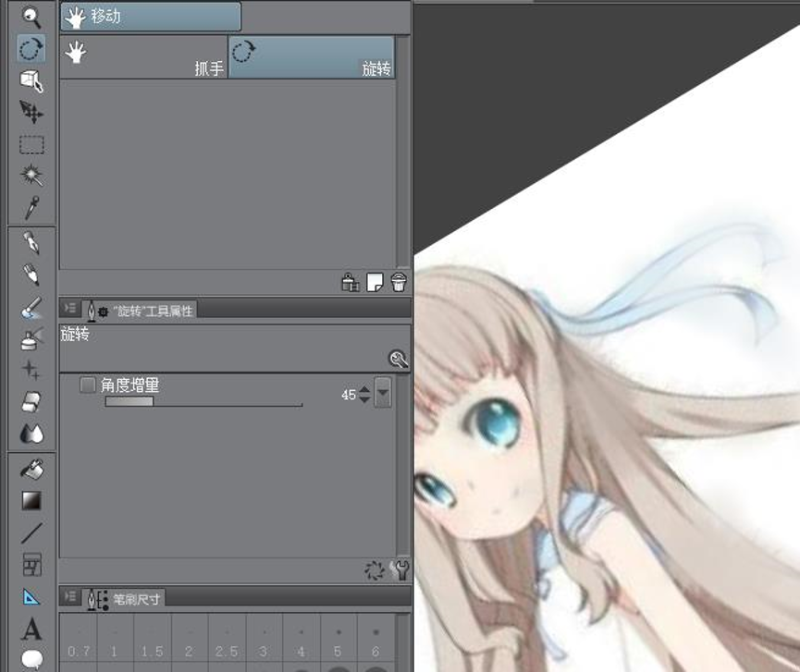Open the 工具属性 tool property tab
Screen dimensions: 800x672
click(140, 311)
